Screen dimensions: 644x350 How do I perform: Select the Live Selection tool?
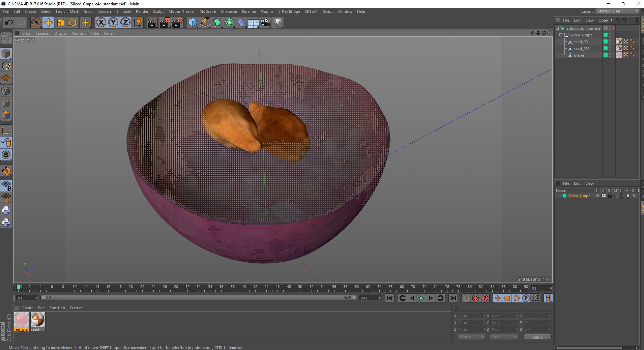pyautogui.click(x=36, y=23)
